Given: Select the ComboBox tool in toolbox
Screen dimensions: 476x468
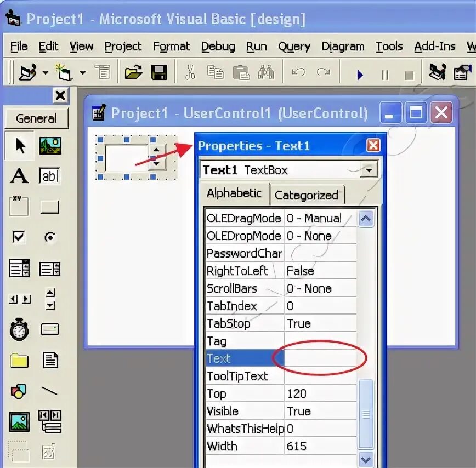Looking at the screenshot, I should click(x=19, y=268).
